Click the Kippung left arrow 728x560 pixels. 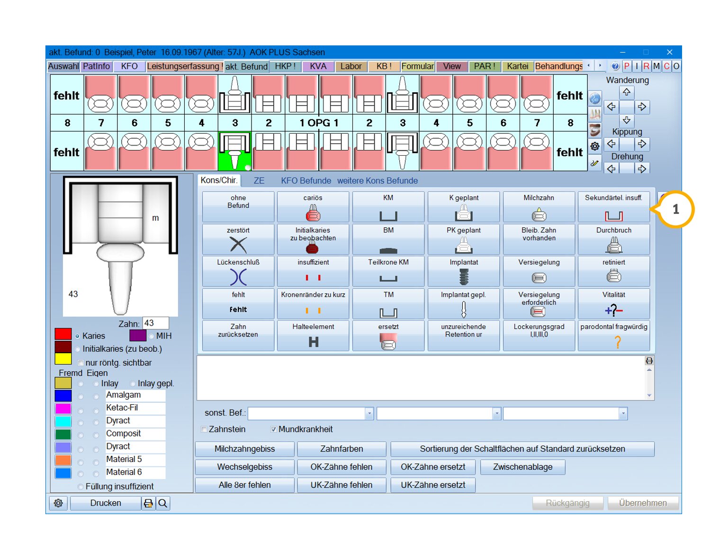611,144
